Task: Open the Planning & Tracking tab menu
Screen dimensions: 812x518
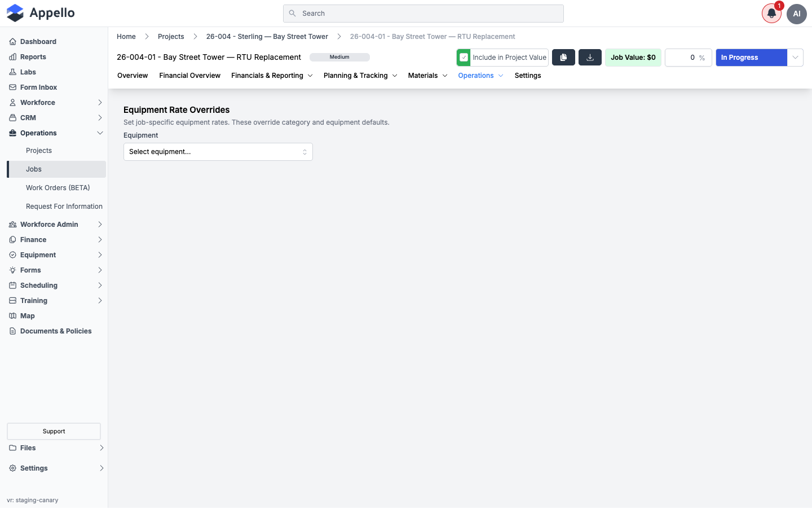Action: click(x=360, y=76)
